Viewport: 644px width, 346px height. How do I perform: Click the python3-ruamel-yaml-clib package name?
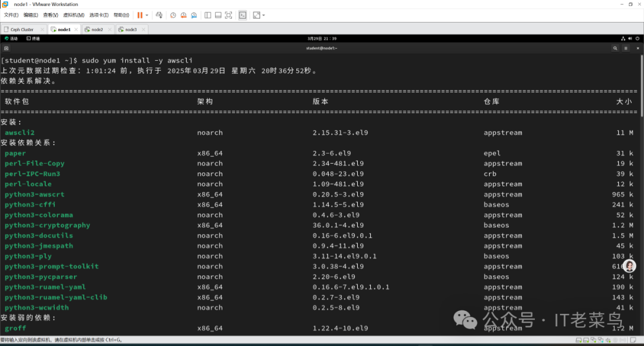(56, 298)
